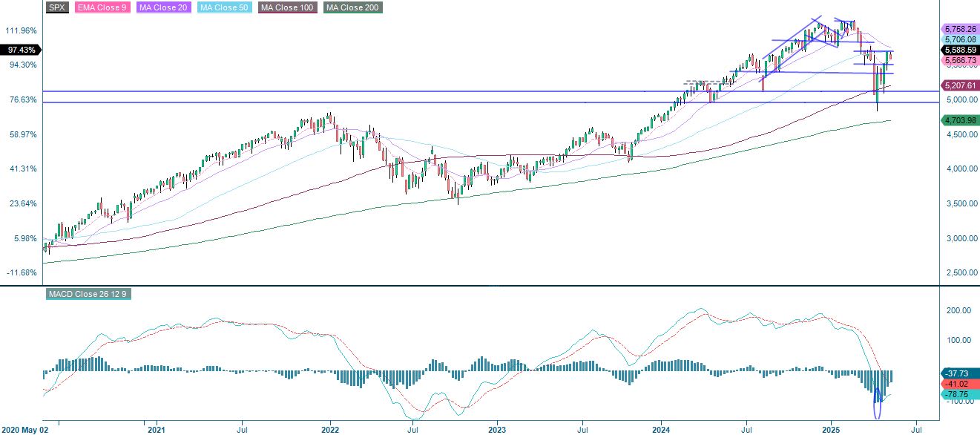Click the 2021 label on time axis
Screen dimensions: 980x435
[156, 429]
